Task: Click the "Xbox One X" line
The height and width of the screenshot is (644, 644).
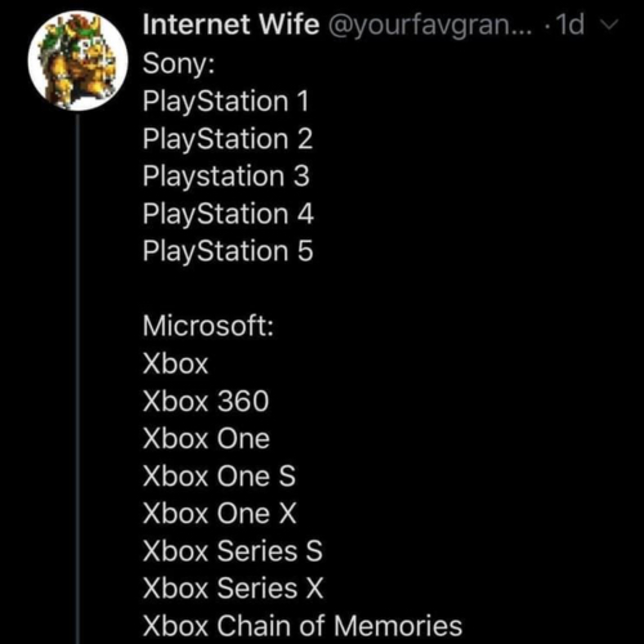Action: 220,513
